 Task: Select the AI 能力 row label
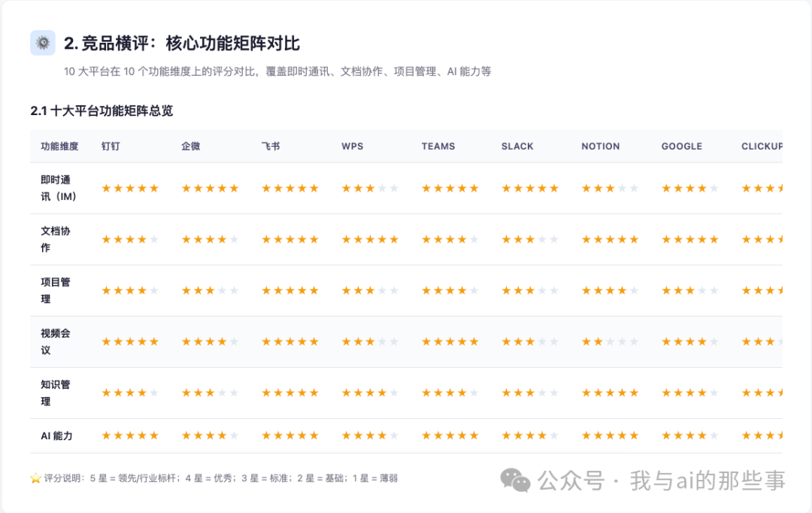point(56,436)
